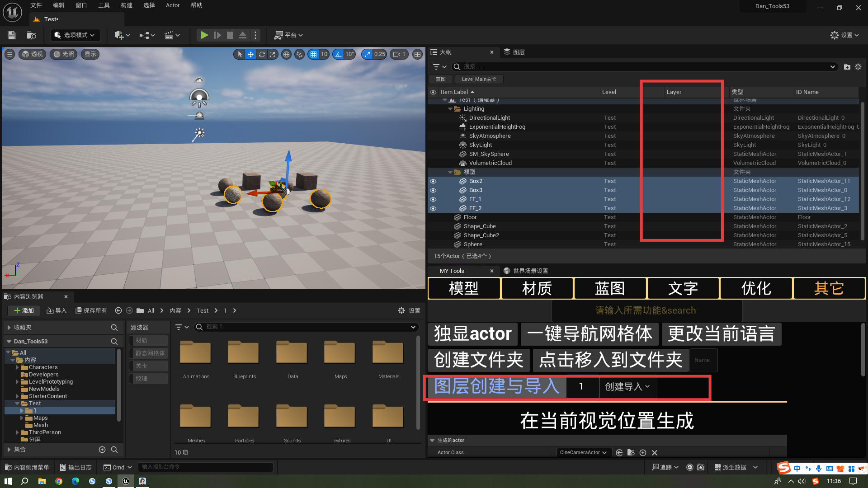Click the add collection plus icon
The height and width of the screenshot is (488, 868).
[102, 450]
